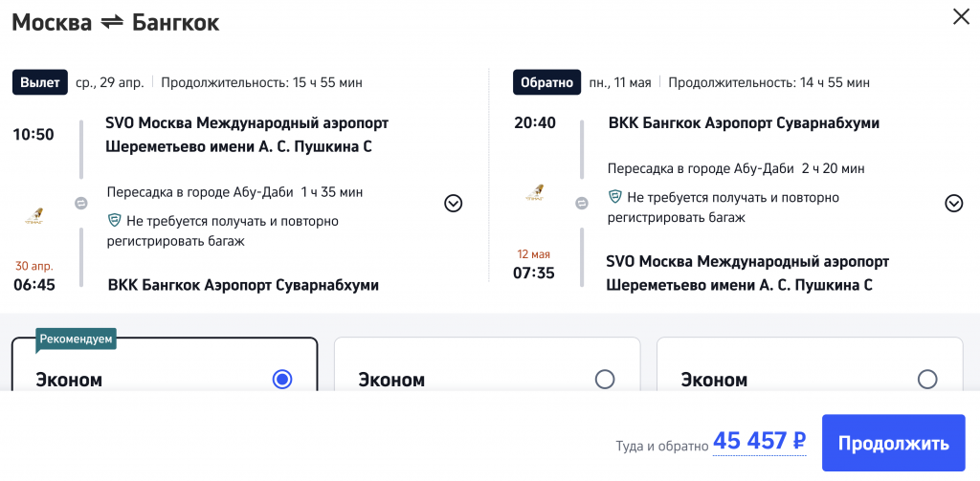Image resolution: width=980 pixels, height=481 pixels.
Task: Close the flight details dialog
Action: pyautogui.click(x=960, y=16)
